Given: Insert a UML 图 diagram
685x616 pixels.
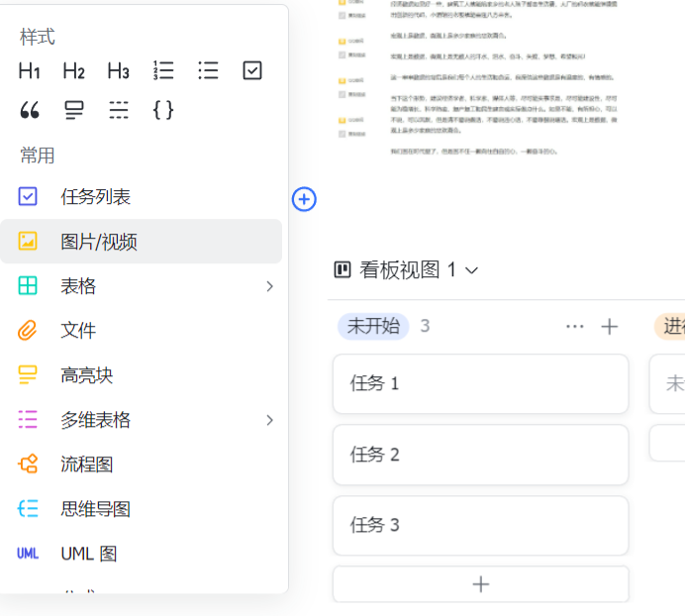Looking at the screenshot, I should pos(142,554).
